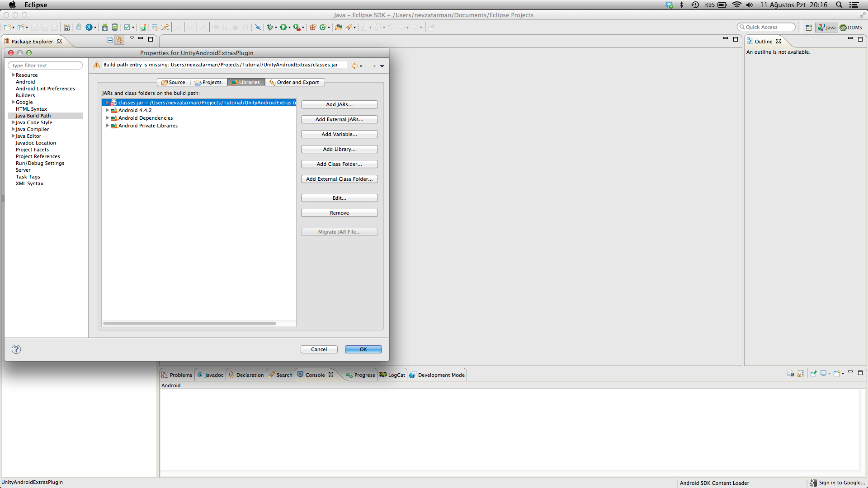Select Project References in properties list
Viewport: 868px width, 488px height.
pyautogui.click(x=38, y=156)
